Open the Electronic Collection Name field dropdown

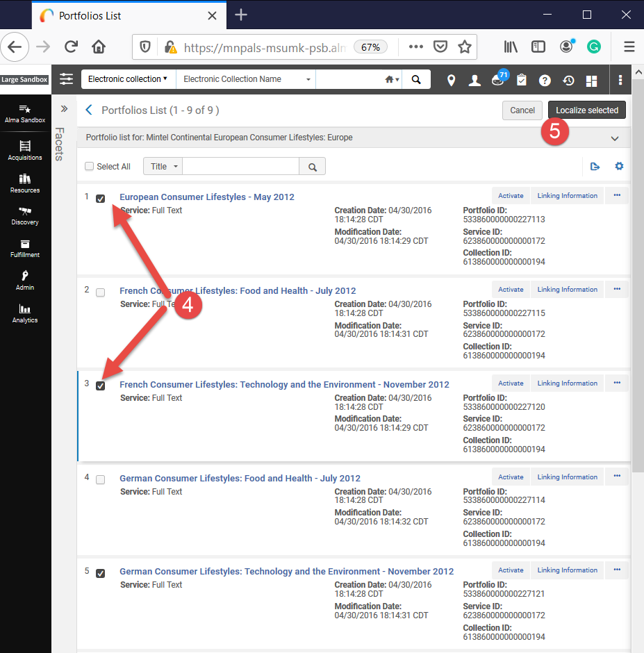click(x=246, y=79)
